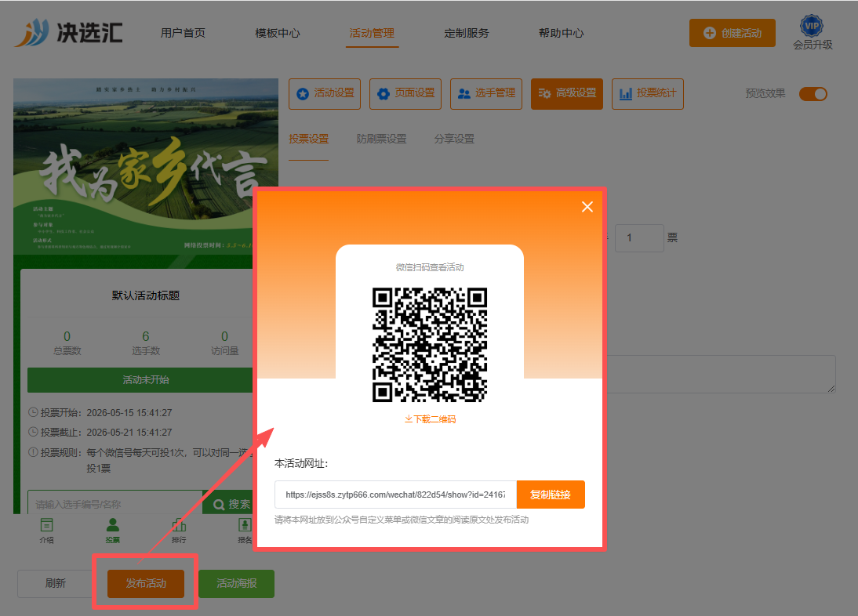Click the 发布活动 button
The height and width of the screenshot is (616, 858).
click(x=146, y=583)
